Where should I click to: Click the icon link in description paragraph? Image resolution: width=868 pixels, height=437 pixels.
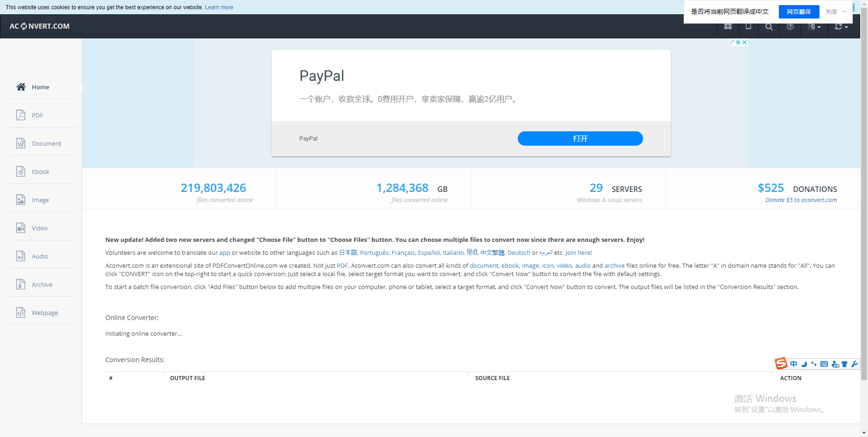pyautogui.click(x=547, y=265)
